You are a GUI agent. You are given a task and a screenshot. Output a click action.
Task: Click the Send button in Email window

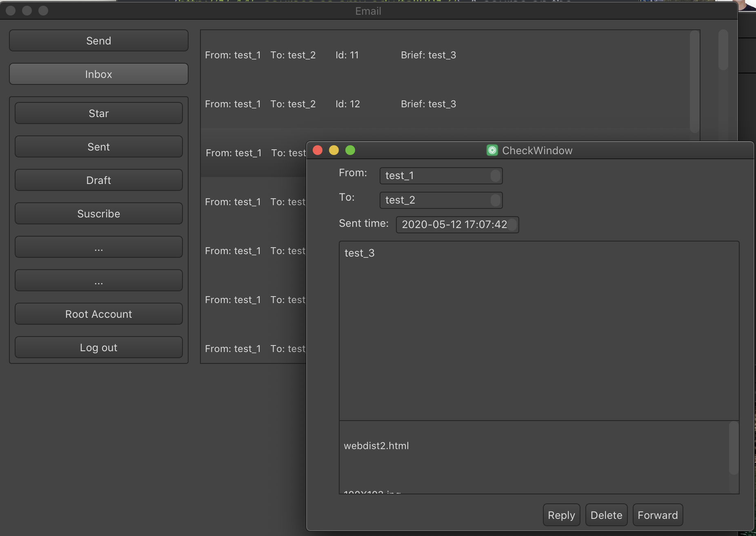(99, 40)
